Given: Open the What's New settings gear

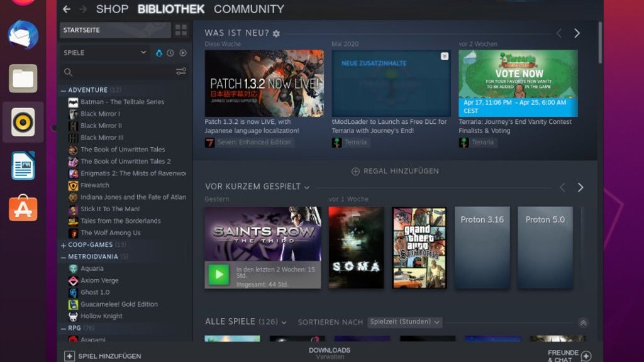Looking at the screenshot, I should coord(276,33).
